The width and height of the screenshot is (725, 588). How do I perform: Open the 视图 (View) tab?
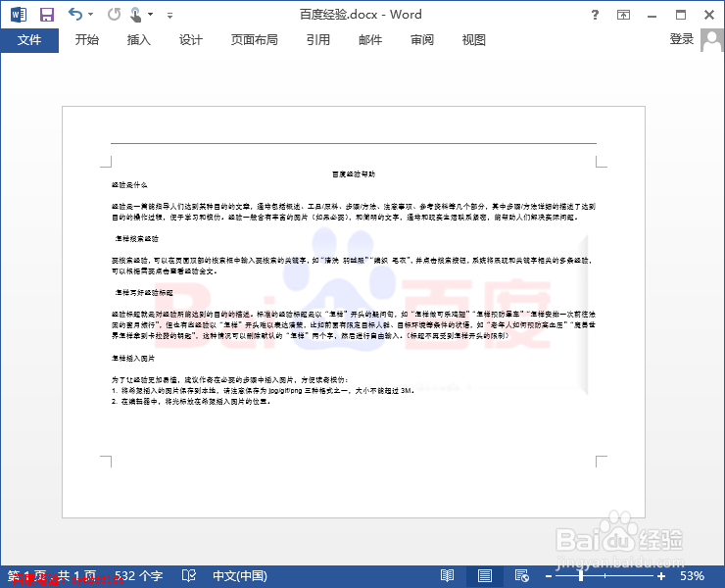tap(473, 40)
